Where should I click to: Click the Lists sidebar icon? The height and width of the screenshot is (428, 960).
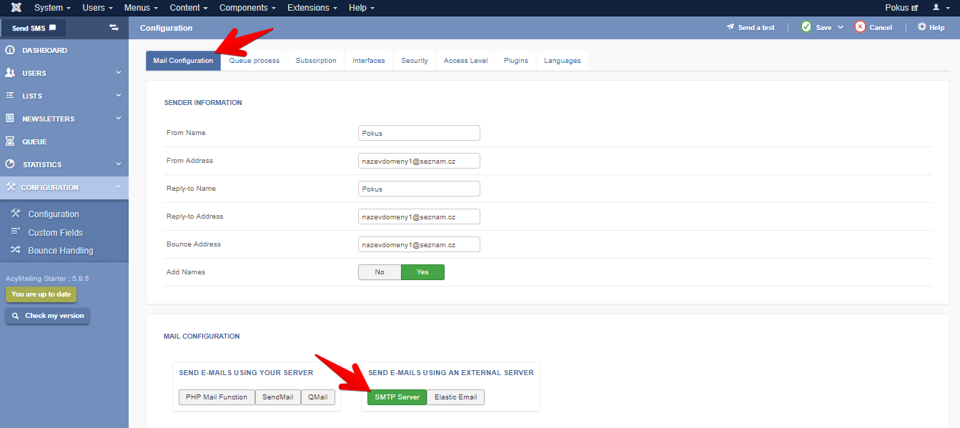click(x=10, y=96)
